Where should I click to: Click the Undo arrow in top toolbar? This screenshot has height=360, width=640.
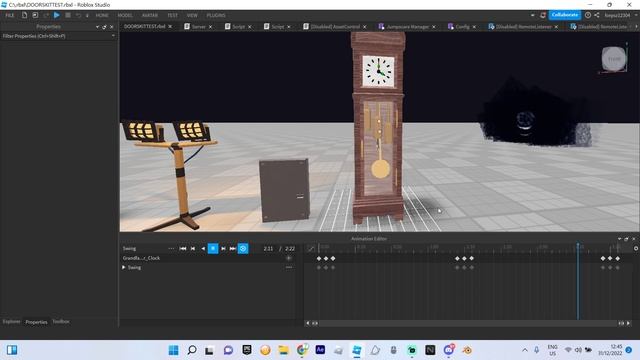(78, 16)
